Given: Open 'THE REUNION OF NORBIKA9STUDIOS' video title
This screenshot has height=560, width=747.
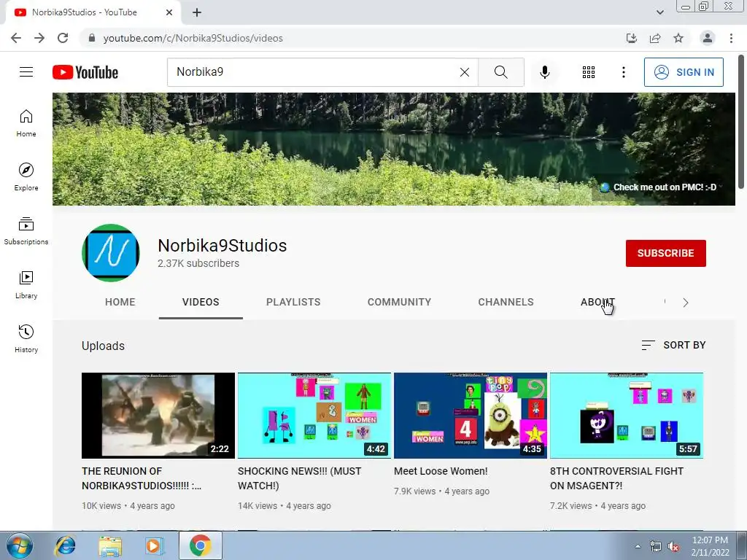Looking at the screenshot, I should pyautogui.click(x=142, y=478).
